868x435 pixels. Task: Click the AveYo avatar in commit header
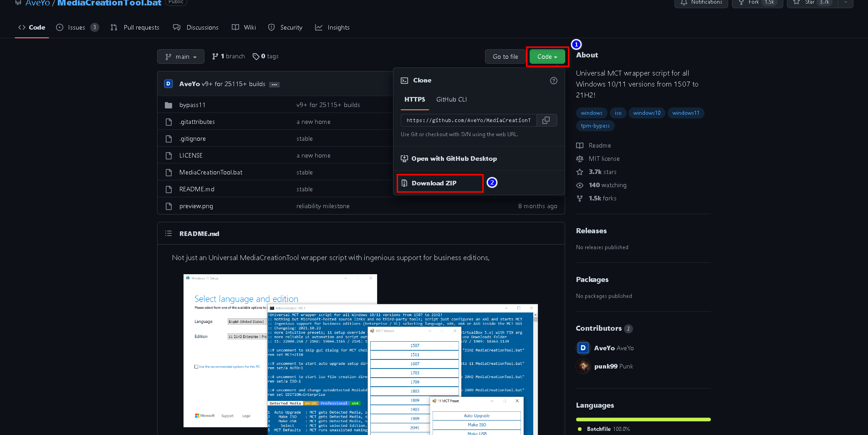coord(168,84)
